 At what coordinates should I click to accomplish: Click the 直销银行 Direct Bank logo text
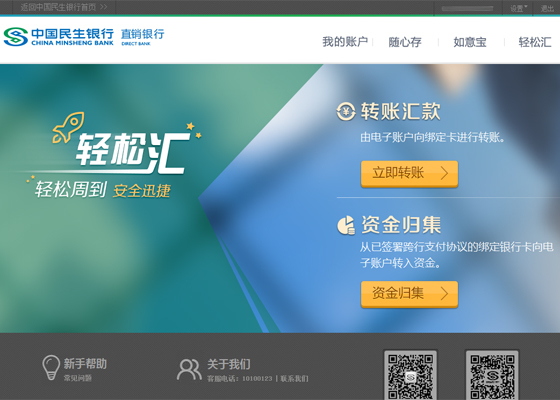click(x=142, y=37)
